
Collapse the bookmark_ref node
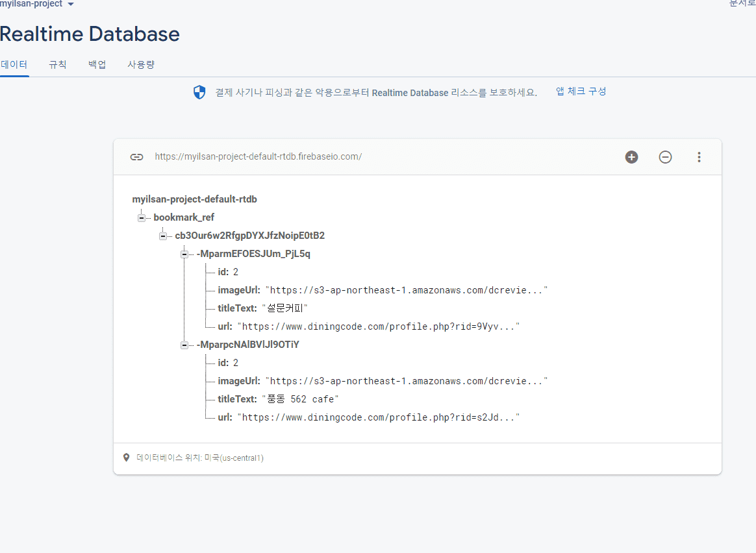pyautogui.click(x=142, y=217)
